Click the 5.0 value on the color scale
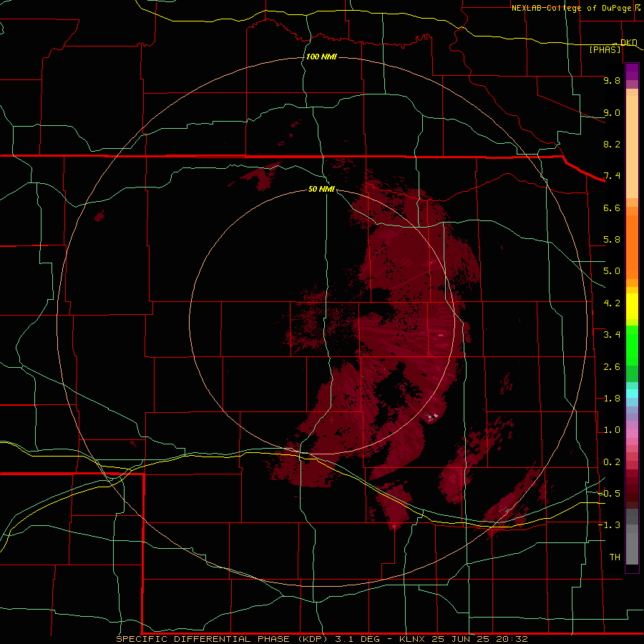 [612, 271]
